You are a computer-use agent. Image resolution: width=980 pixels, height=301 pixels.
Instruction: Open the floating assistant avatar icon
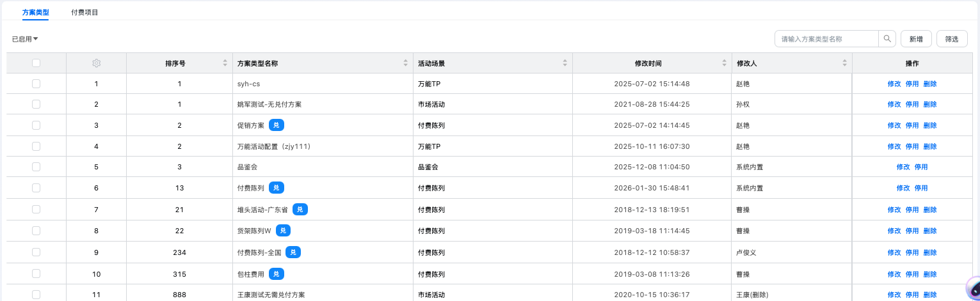pyautogui.click(x=972, y=288)
